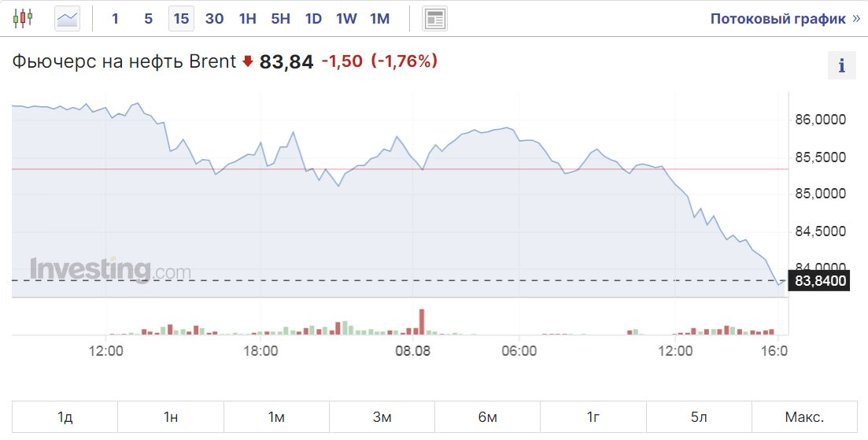The height and width of the screenshot is (440, 868).
Task: Set chart interval to 1M
Action: [380, 19]
